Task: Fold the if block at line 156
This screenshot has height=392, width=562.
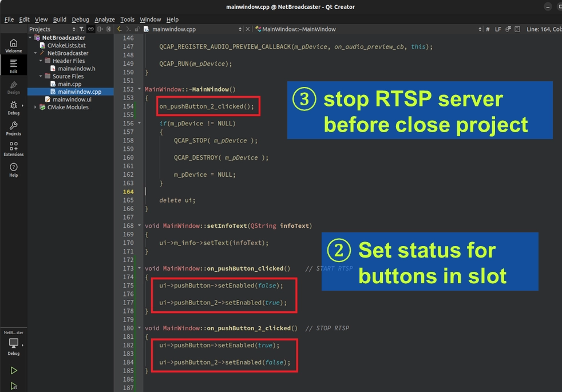Action: point(140,123)
